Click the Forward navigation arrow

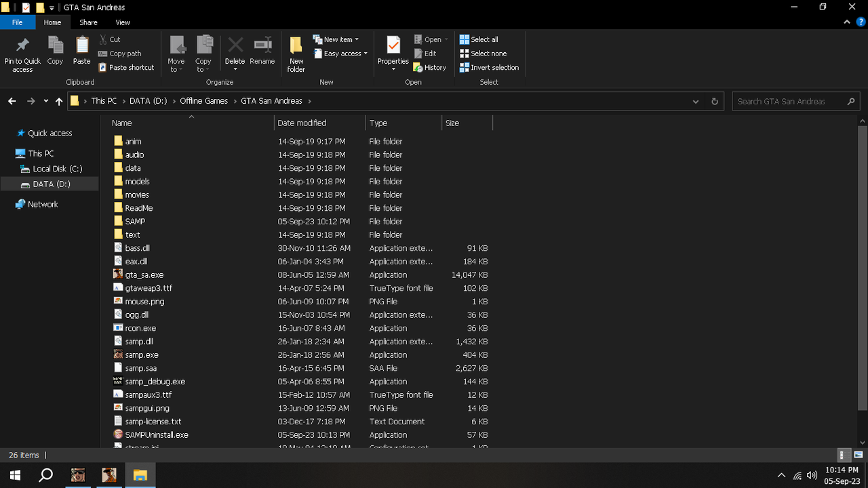(x=31, y=101)
